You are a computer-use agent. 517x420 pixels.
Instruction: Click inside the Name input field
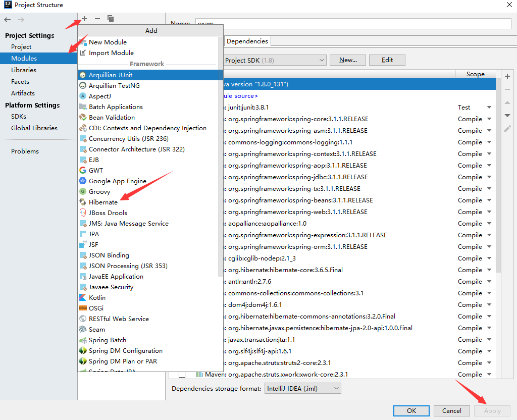coord(353,23)
